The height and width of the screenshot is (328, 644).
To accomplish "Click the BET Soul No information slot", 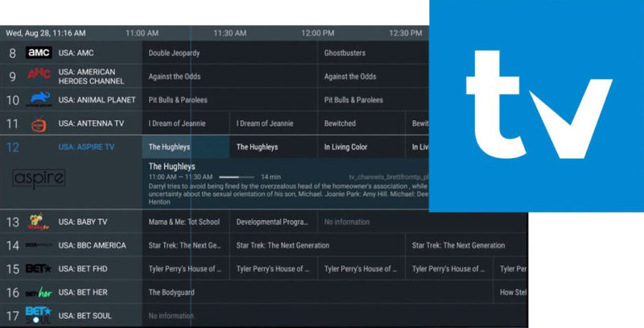I will [335, 316].
